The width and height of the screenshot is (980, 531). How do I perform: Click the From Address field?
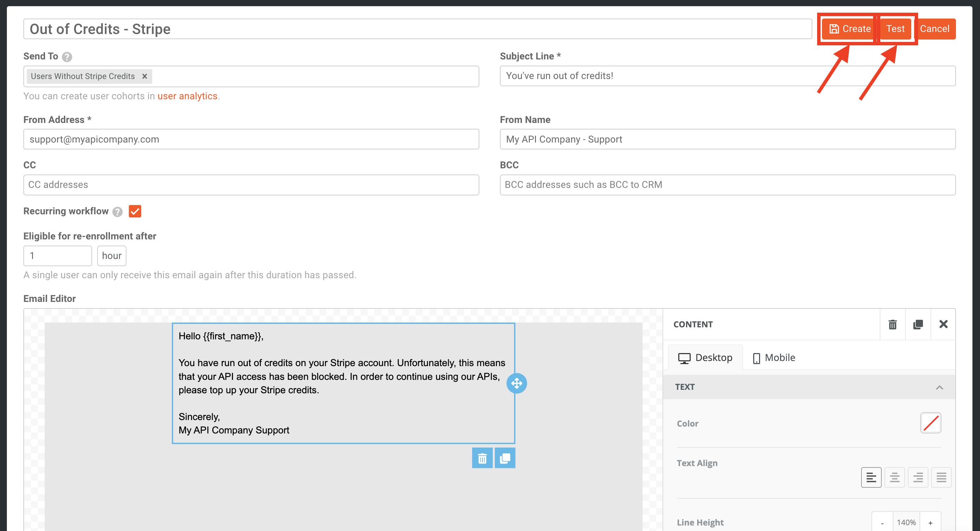click(x=251, y=139)
